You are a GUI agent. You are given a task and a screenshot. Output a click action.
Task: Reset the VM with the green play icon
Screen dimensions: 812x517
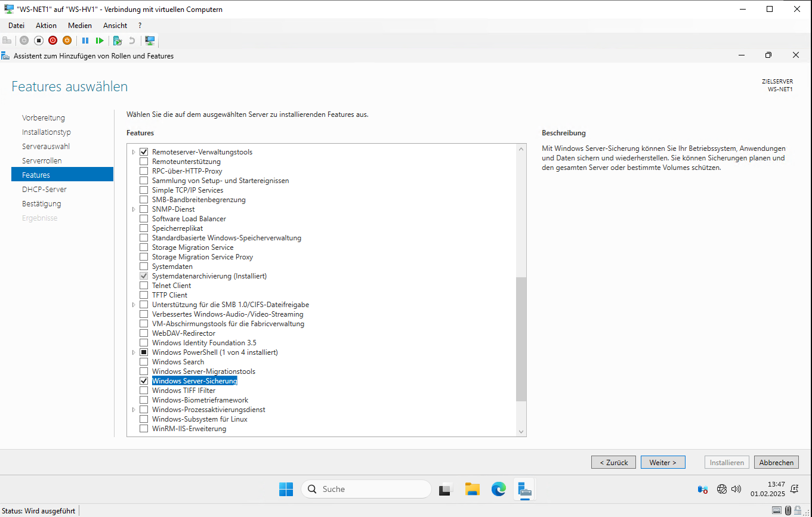[x=100, y=41]
